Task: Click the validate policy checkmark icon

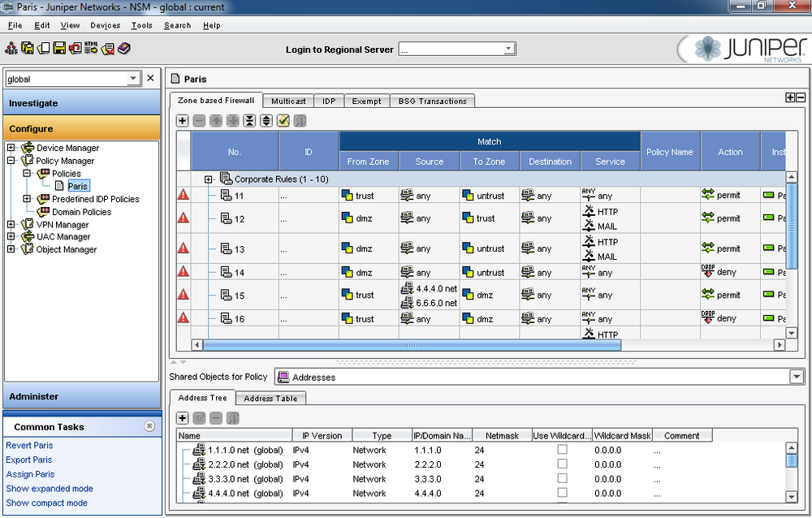Action: 283,121
